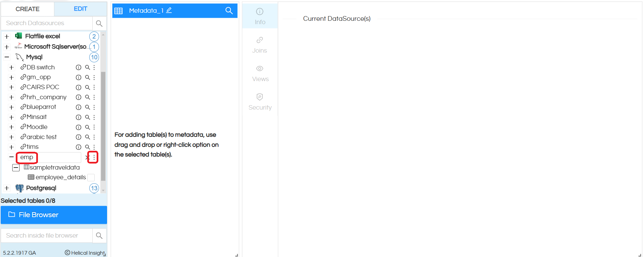Expand the Postgresql datasource group
The width and height of the screenshot is (644, 257).
[7, 188]
